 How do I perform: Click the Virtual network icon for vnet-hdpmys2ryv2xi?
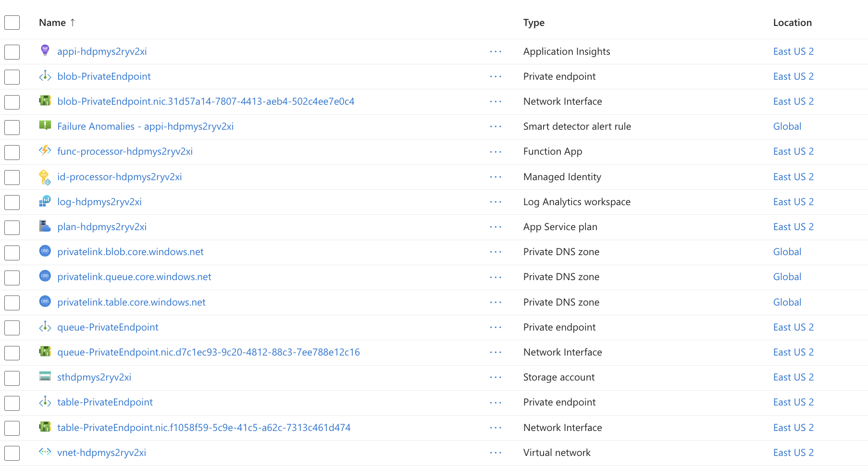45,452
